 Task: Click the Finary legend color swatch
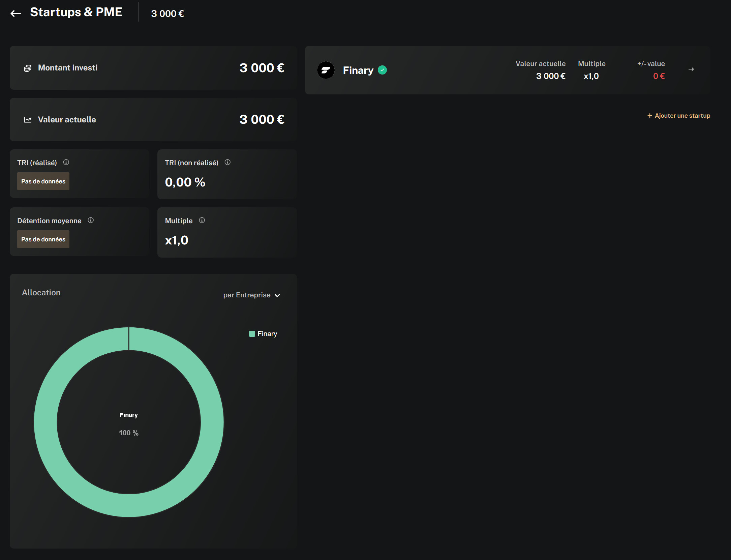click(x=252, y=334)
